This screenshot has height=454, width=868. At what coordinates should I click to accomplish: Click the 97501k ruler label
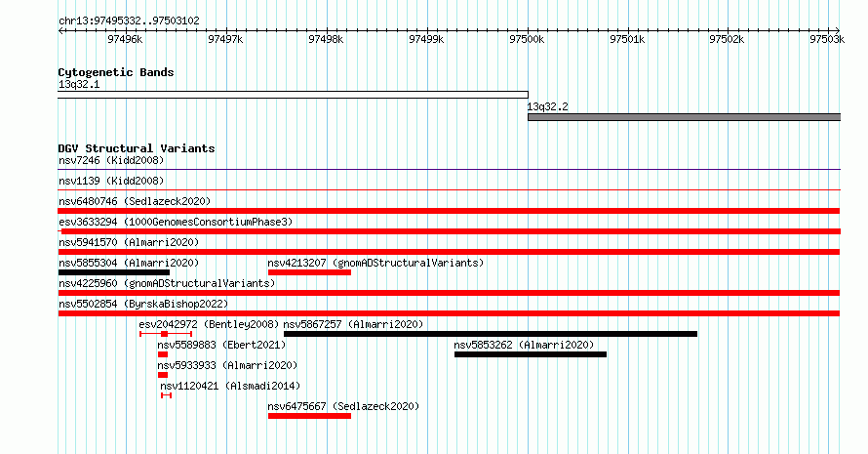point(627,39)
